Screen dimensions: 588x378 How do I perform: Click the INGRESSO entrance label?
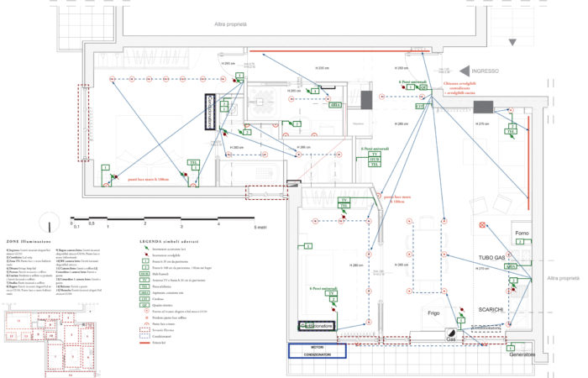coord(485,71)
